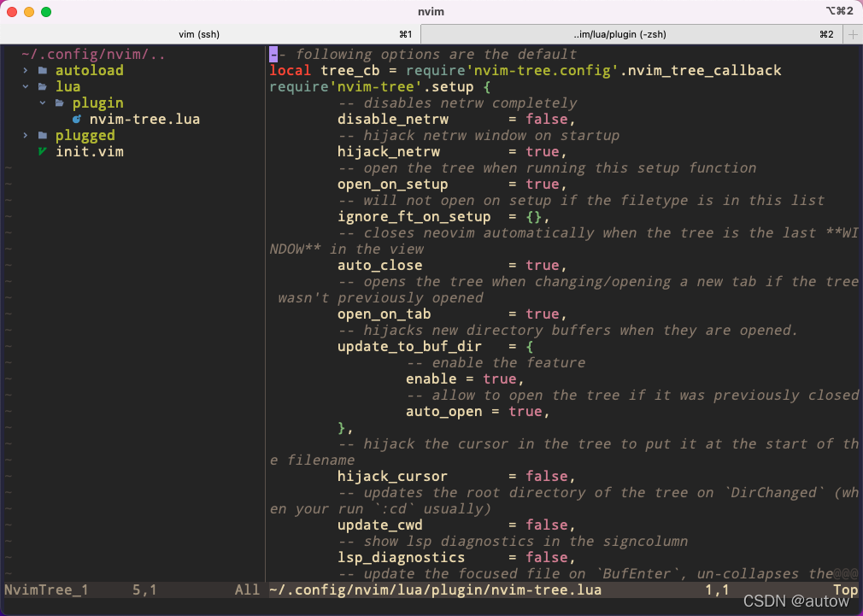
Task: Click the 'All' indicator in the NvimTree status line
Action: [247, 590]
